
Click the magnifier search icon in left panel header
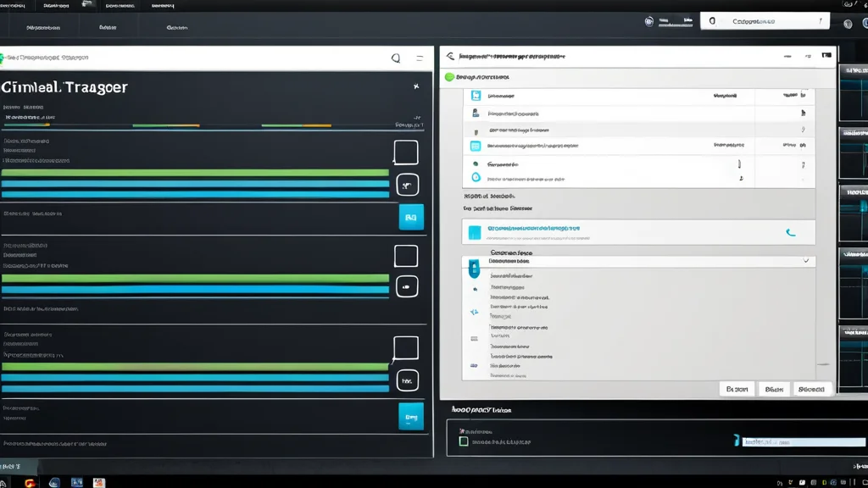coord(396,58)
